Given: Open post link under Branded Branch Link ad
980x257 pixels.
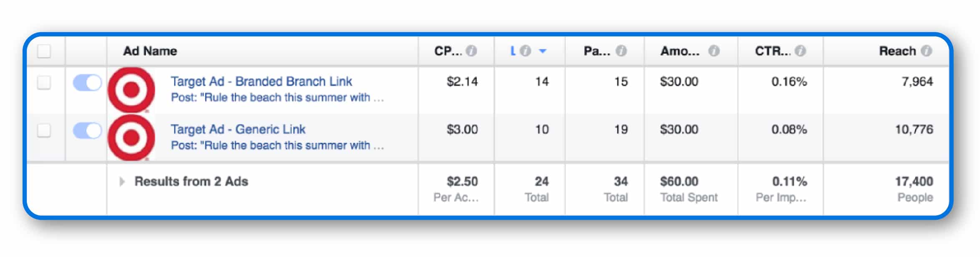Looking at the screenshot, I should pyautogui.click(x=277, y=97).
